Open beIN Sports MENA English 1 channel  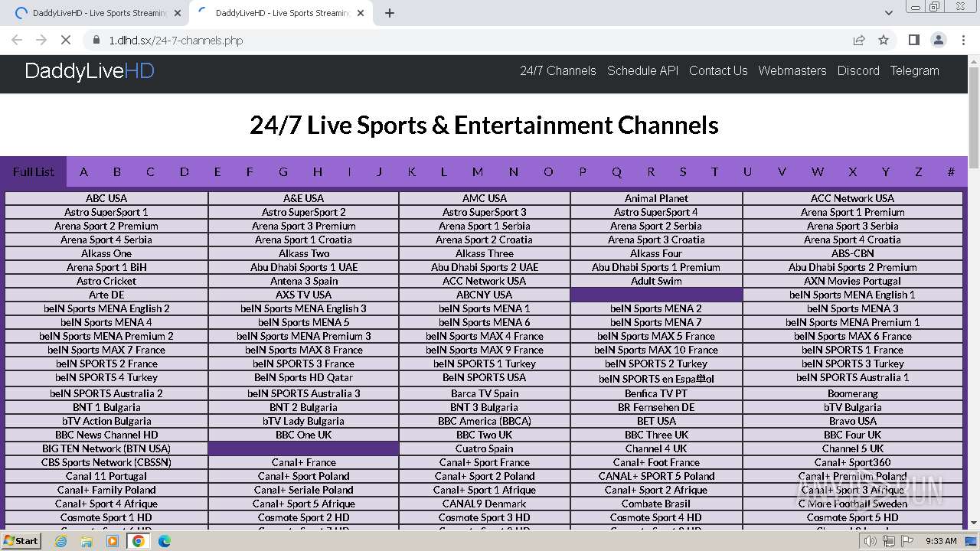coord(853,295)
